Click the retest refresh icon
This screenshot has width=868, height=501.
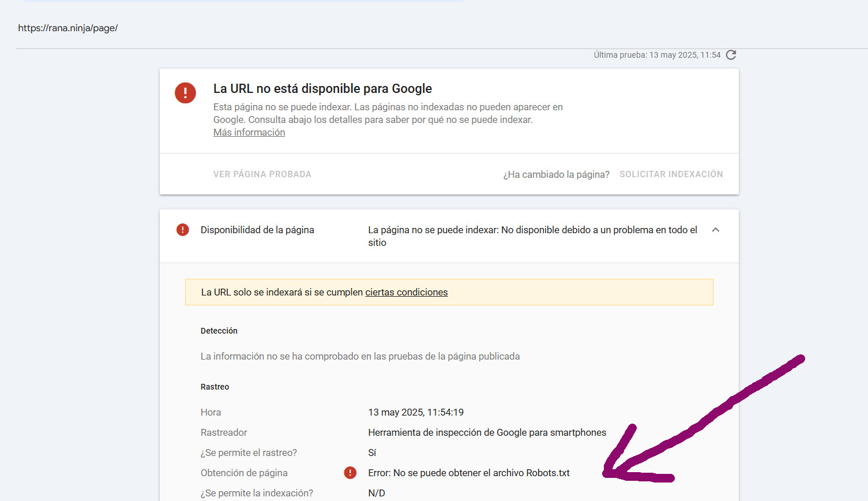731,54
